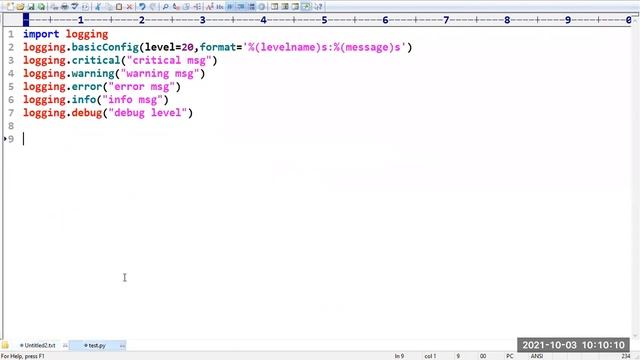640x360 pixels.
Task: Click the "debug level" string
Action: coord(148,113)
